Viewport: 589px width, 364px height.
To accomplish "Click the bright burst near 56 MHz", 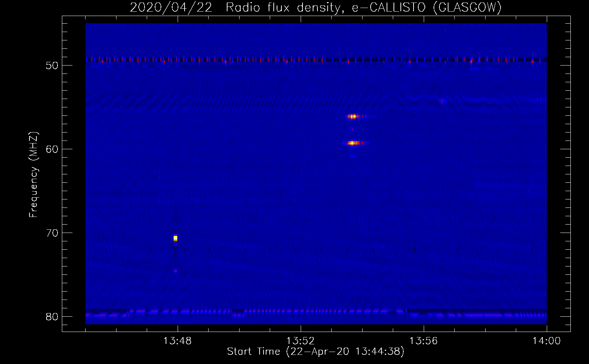I will pyautogui.click(x=352, y=116).
